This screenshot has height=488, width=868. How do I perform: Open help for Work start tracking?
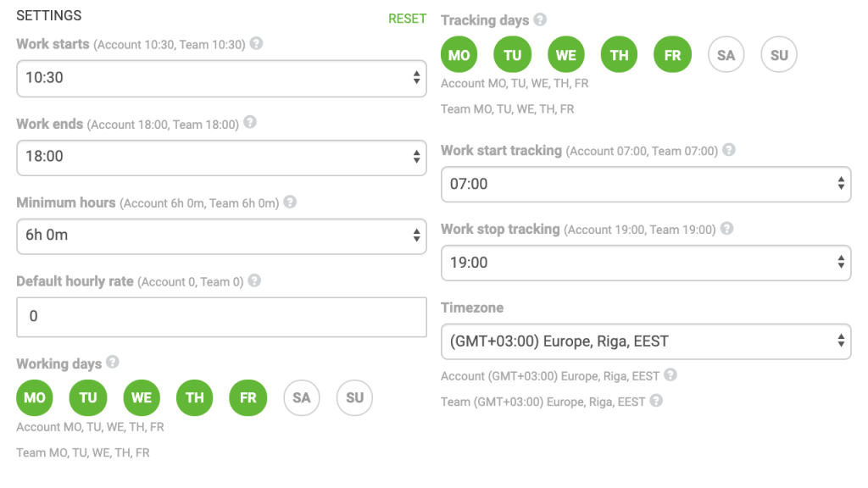click(728, 149)
